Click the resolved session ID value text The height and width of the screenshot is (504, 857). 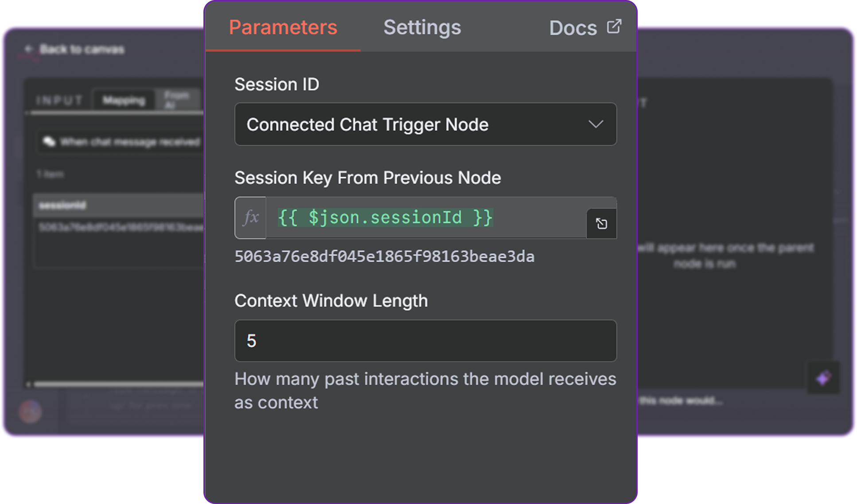(x=384, y=257)
